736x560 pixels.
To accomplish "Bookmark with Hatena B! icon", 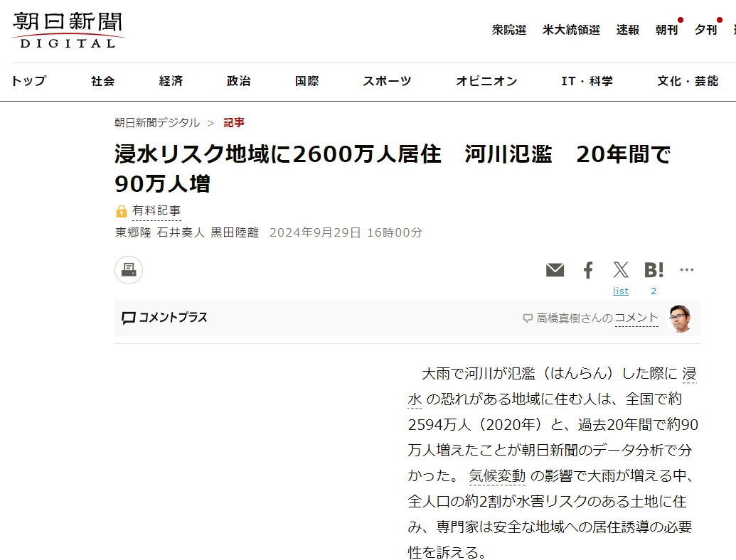I will [x=654, y=270].
